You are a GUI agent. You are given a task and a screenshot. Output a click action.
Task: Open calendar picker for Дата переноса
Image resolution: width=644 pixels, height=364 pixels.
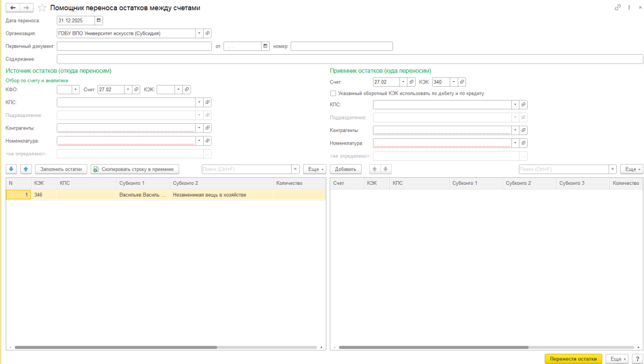click(x=98, y=20)
